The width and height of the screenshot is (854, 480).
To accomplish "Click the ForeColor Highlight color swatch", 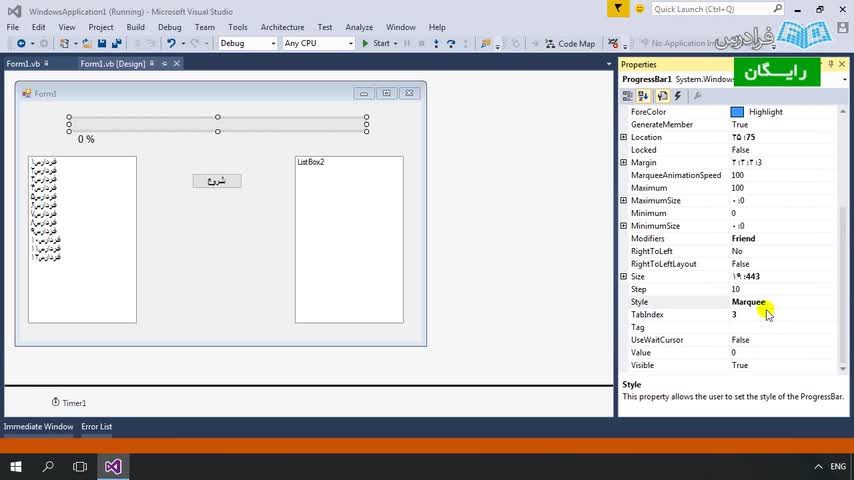I will pos(737,112).
